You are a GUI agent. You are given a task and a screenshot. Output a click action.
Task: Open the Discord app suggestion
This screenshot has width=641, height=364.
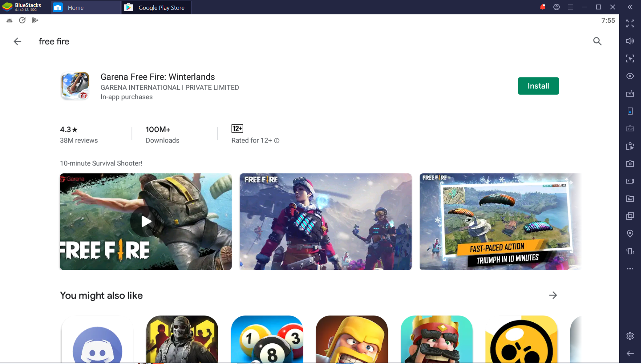pos(97,339)
